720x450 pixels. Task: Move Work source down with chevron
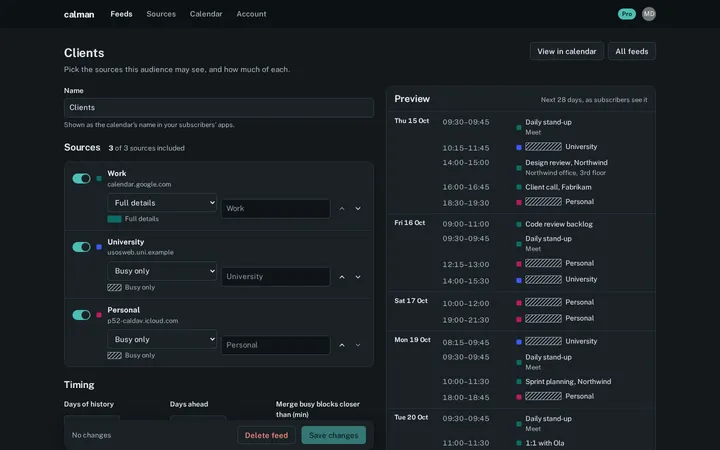click(x=358, y=208)
